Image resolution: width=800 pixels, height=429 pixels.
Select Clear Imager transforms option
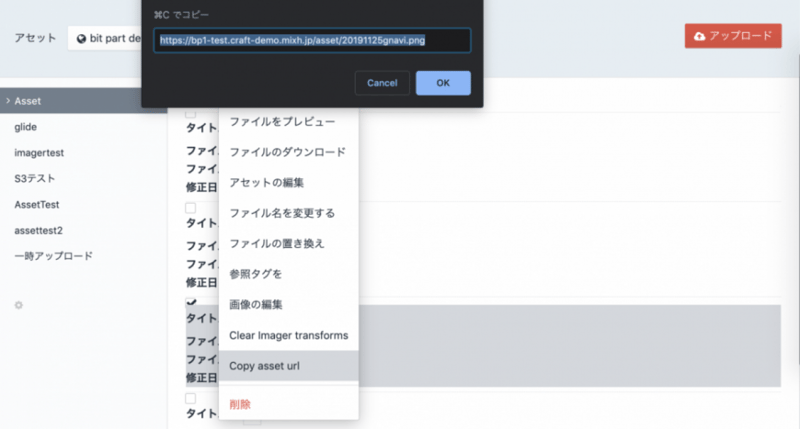pyautogui.click(x=288, y=335)
